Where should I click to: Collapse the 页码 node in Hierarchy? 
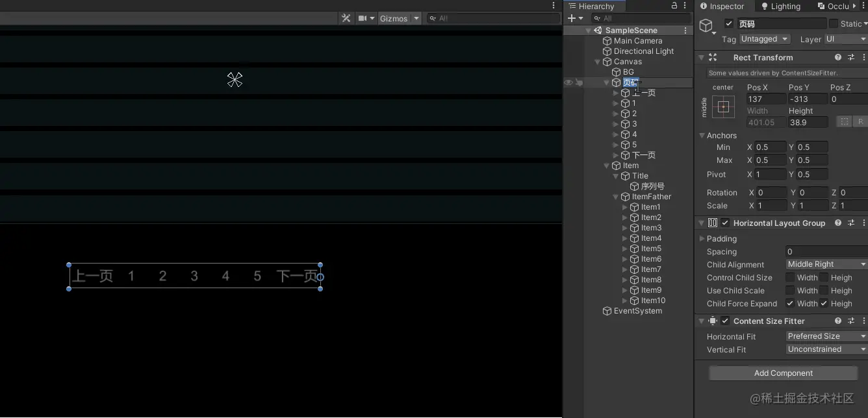(607, 82)
